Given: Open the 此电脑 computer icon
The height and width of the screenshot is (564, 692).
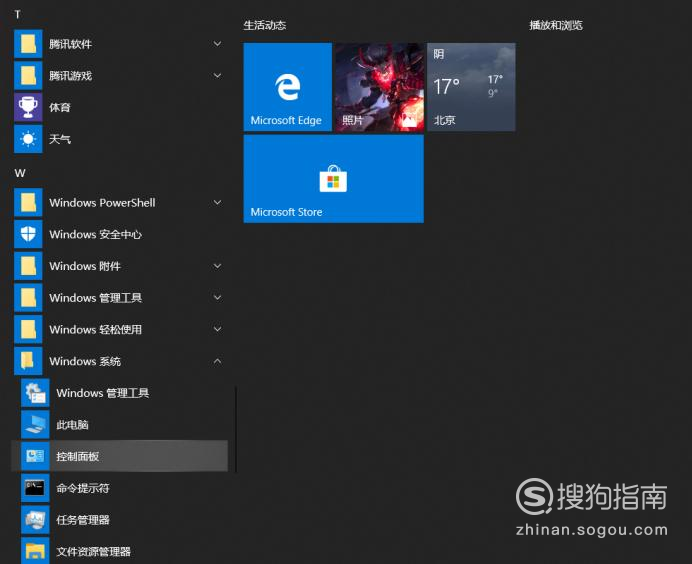Looking at the screenshot, I should coord(35,425).
